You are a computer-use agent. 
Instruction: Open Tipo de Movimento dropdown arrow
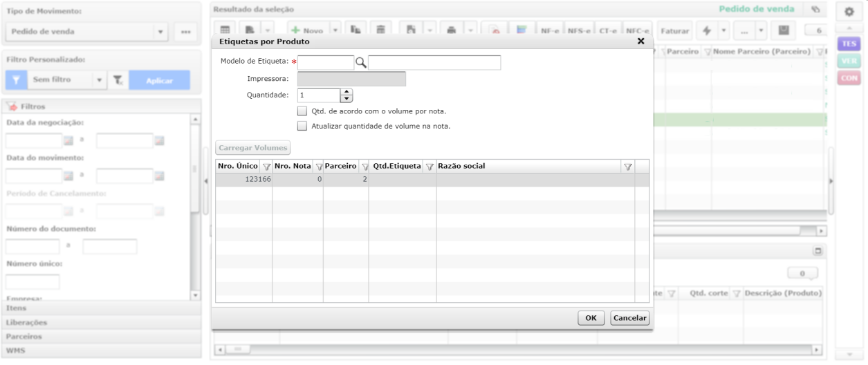[x=160, y=32]
